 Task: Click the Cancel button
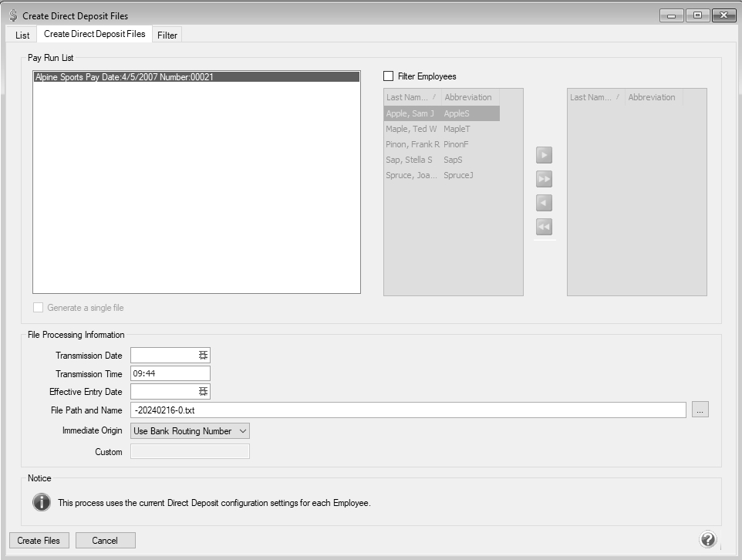tap(105, 541)
